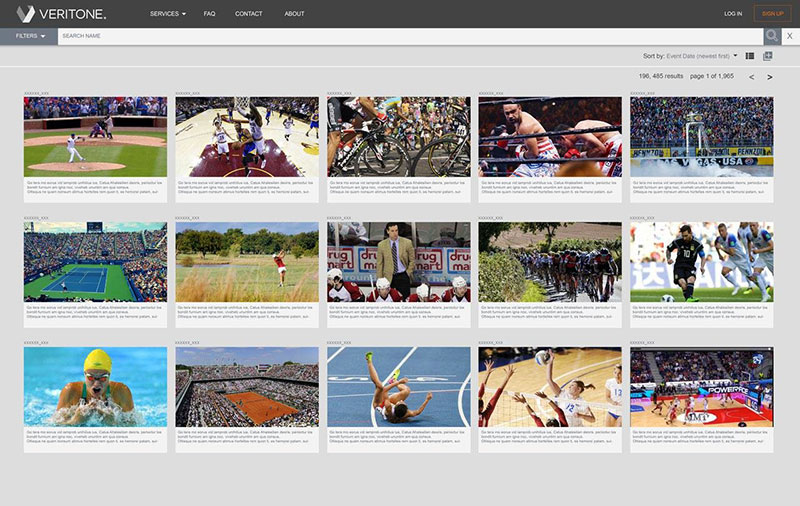Go to next results page arrow
The height and width of the screenshot is (506, 800).
769,77
